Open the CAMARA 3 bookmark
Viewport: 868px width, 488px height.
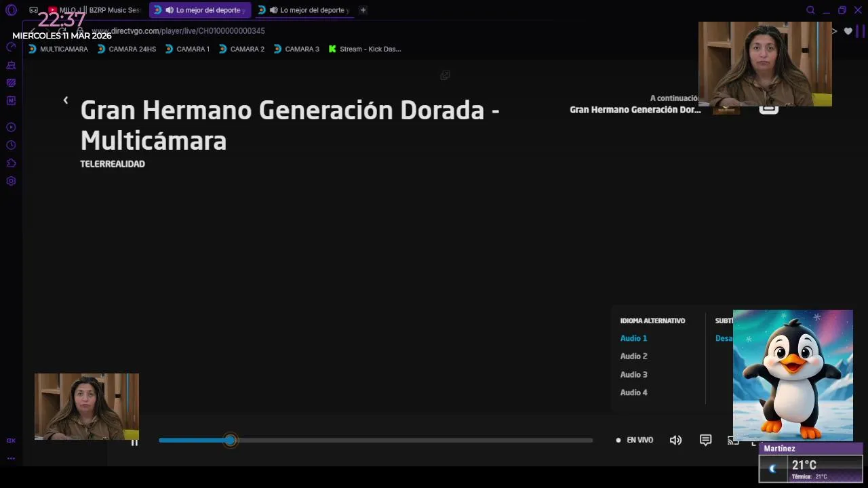pyautogui.click(x=296, y=49)
